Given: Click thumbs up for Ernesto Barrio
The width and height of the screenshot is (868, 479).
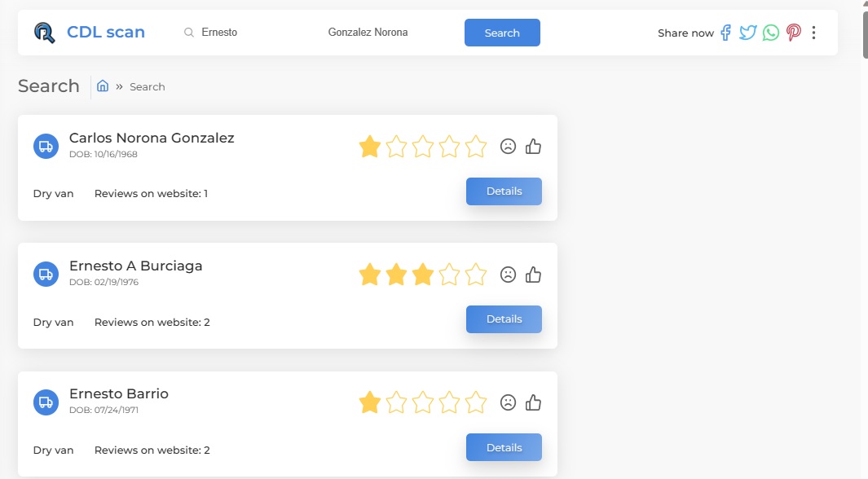Looking at the screenshot, I should [534, 402].
